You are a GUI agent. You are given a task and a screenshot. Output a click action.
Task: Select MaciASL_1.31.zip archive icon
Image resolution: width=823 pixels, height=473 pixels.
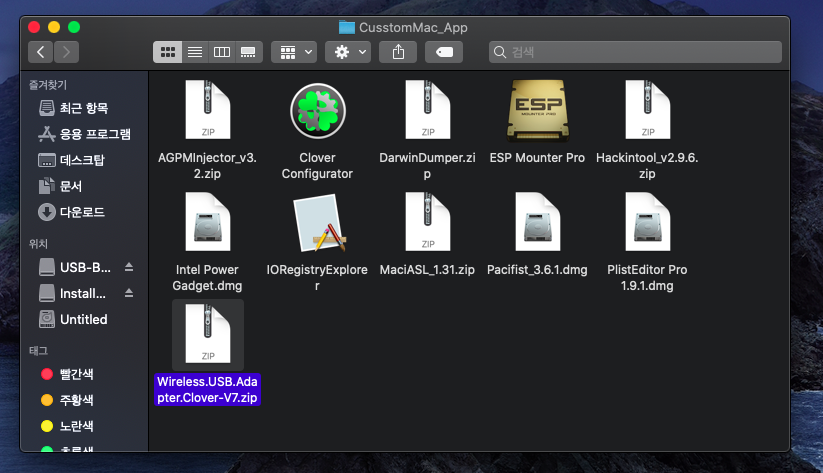[x=427, y=222]
